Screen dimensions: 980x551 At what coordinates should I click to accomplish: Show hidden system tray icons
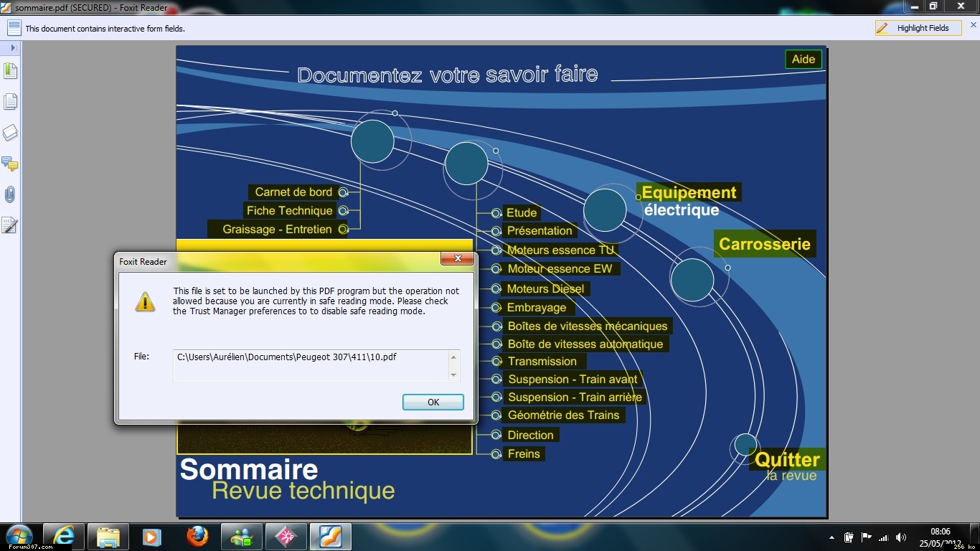[x=831, y=537]
